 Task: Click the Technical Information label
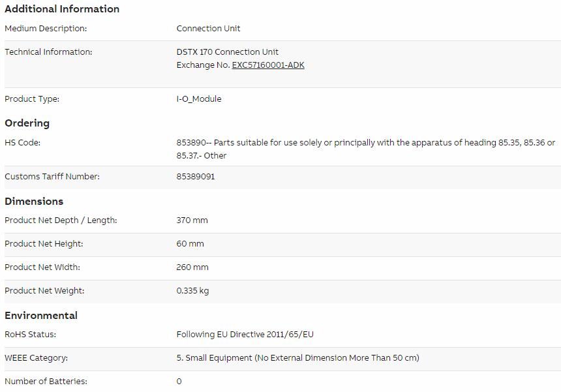[48, 52]
